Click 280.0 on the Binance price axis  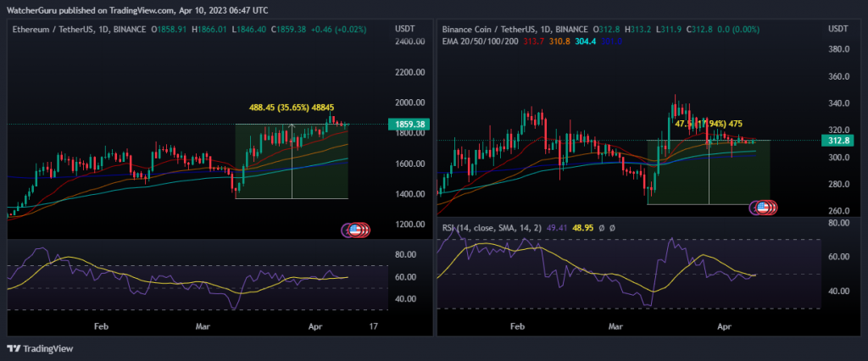839,185
